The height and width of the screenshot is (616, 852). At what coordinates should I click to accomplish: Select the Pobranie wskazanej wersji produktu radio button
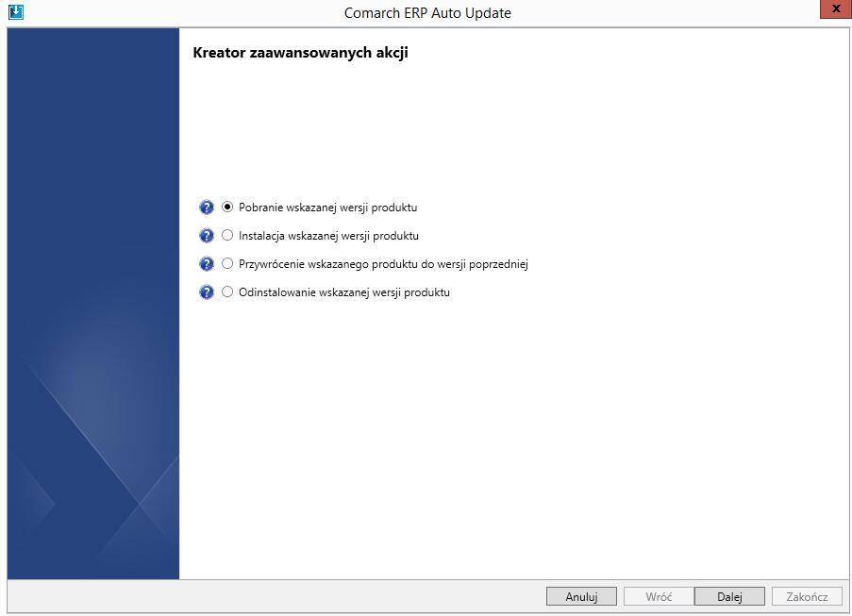(227, 207)
